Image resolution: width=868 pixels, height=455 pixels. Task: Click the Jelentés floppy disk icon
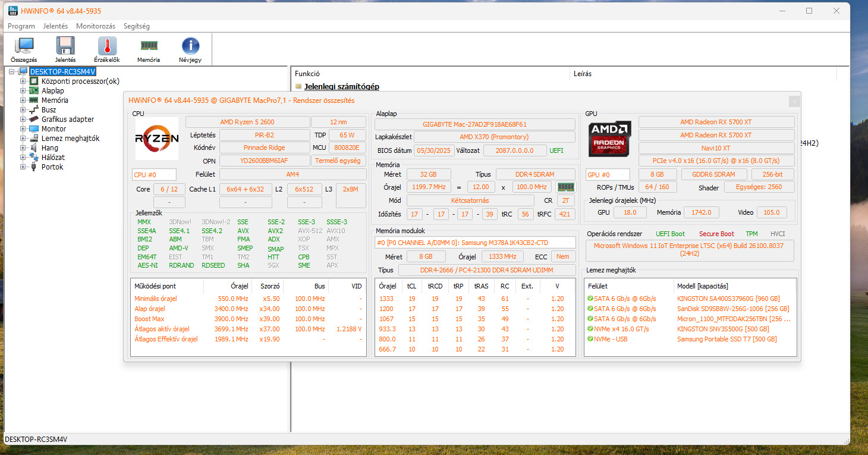[x=65, y=46]
